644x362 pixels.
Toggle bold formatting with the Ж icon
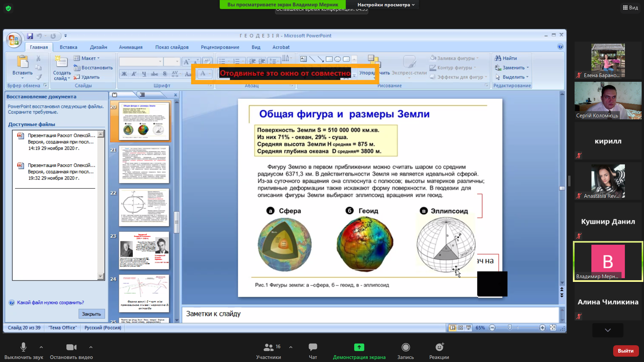click(124, 74)
